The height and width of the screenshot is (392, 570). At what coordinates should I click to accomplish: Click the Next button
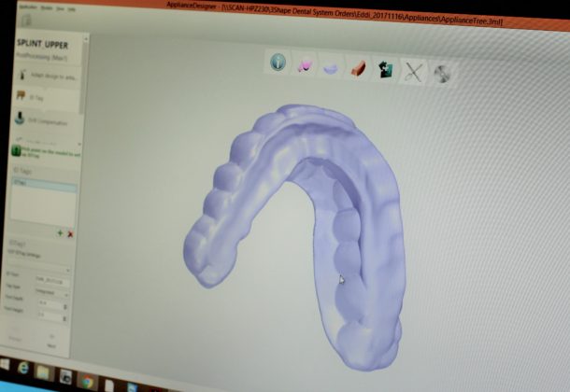(x=51, y=342)
